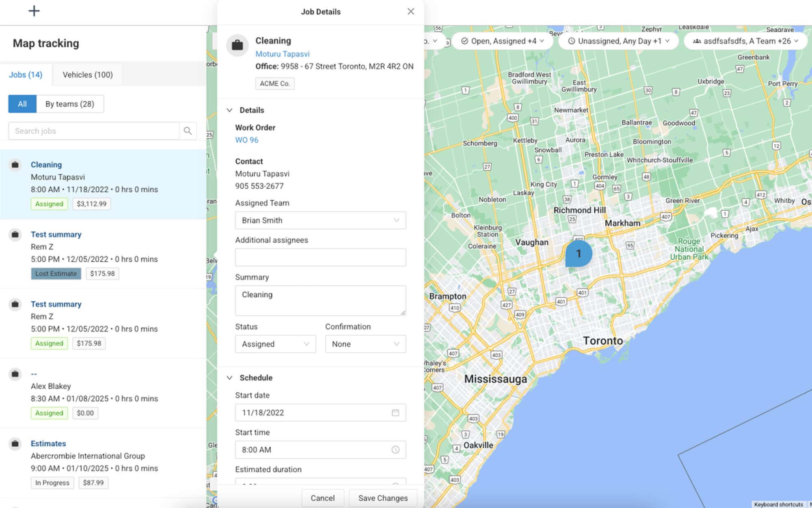
Task: Select the map marker labeled 1
Action: click(x=578, y=252)
